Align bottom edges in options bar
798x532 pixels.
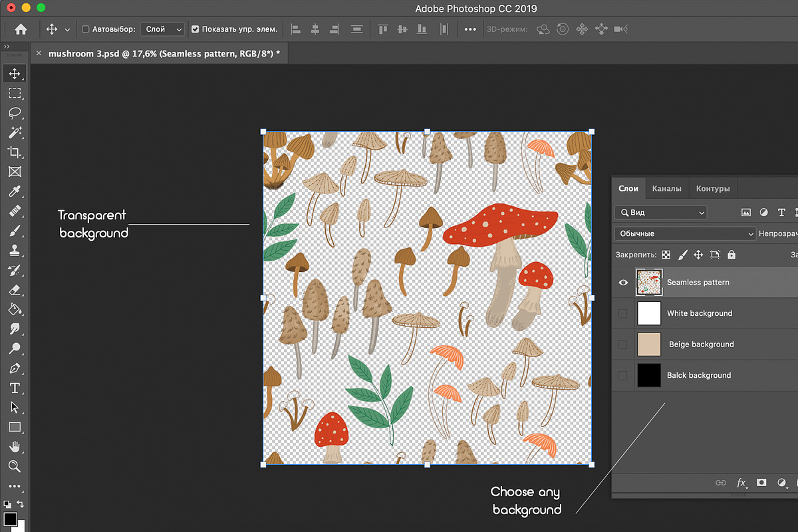coord(421,29)
